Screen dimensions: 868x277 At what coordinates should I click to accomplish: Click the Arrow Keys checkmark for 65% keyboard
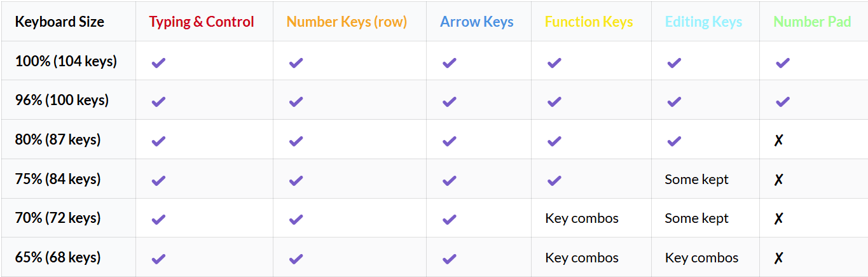(x=450, y=259)
